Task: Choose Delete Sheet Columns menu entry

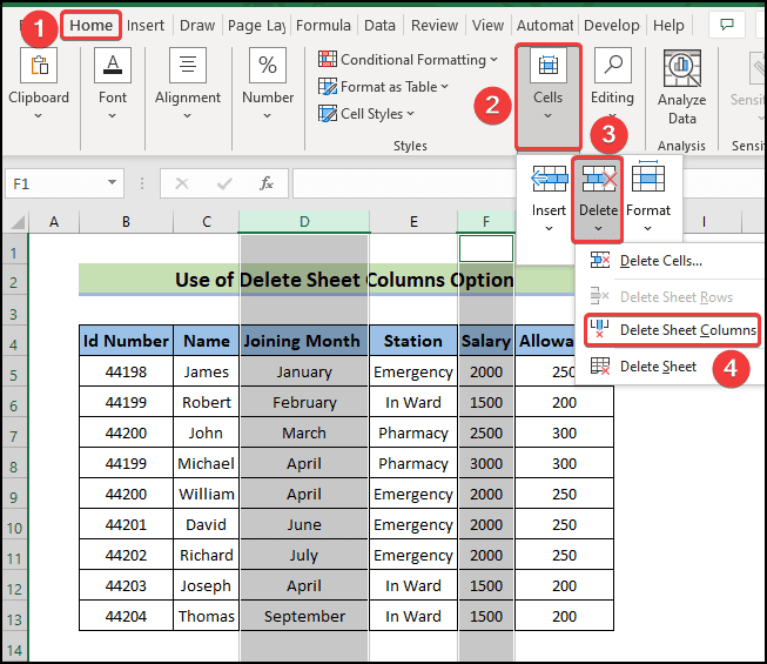Action: click(x=672, y=330)
